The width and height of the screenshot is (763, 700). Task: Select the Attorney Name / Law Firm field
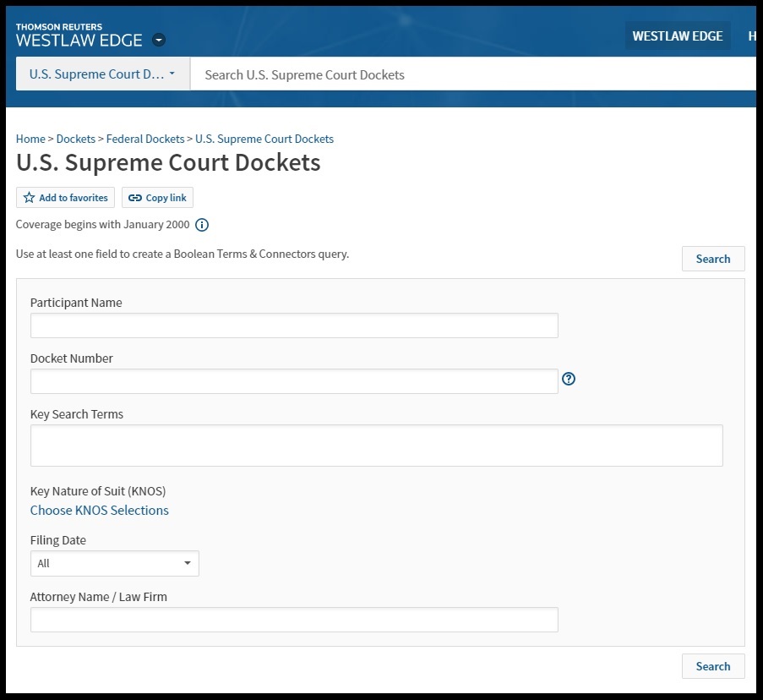[x=294, y=620]
